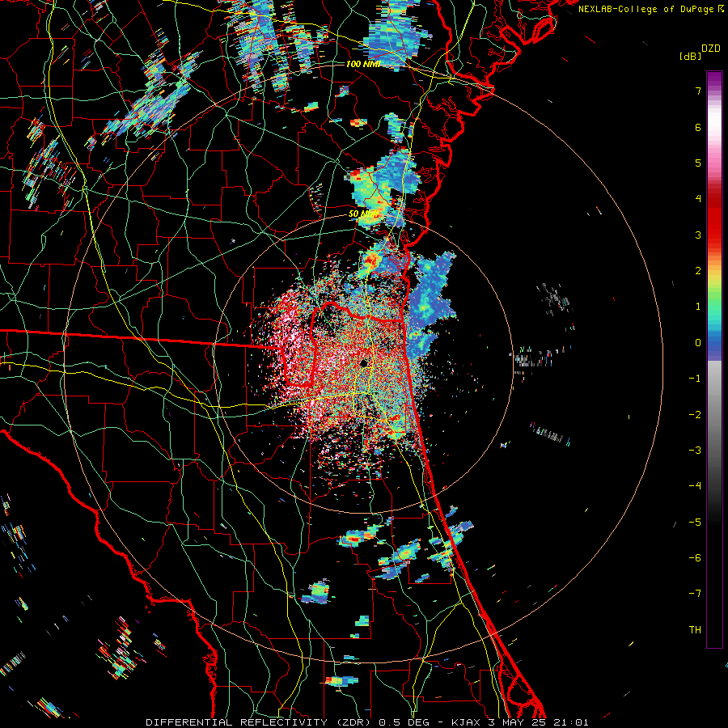Select the -5 value on color scale
The image size is (728, 728).
pos(695,523)
